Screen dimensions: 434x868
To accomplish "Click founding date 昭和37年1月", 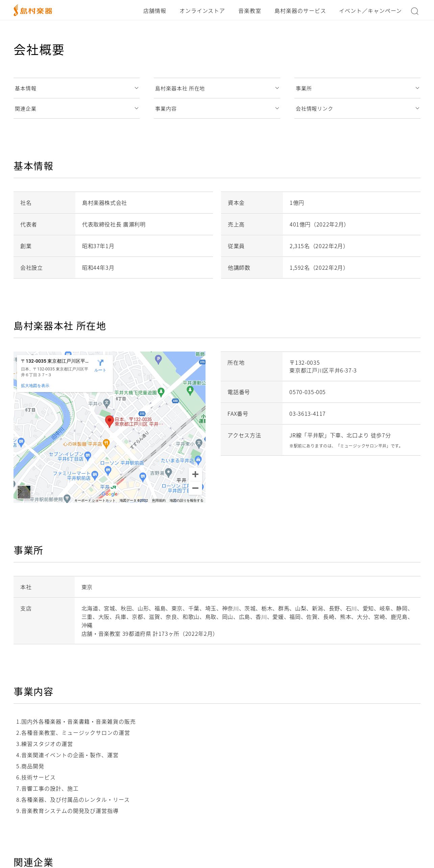I will tap(98, 246).
